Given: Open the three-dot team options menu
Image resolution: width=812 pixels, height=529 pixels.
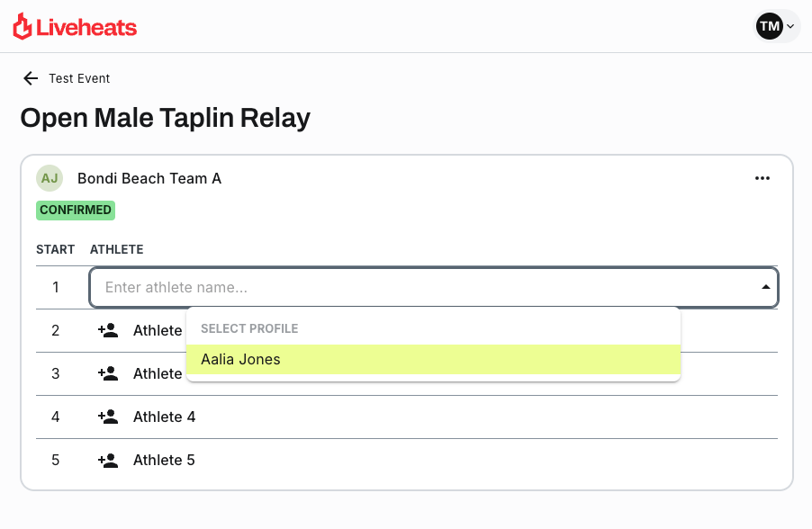Looking at the screenshot, I should point(762,178).
